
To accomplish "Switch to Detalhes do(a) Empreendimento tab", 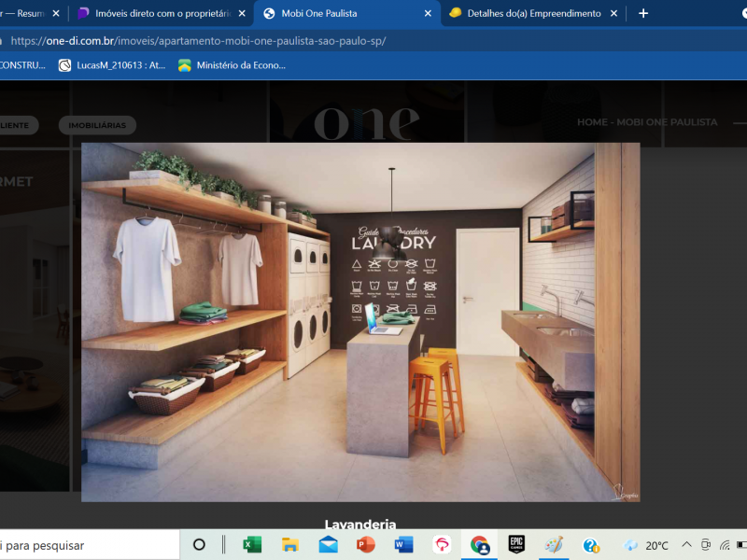I will pyautogui.click(x=533, y=13).
